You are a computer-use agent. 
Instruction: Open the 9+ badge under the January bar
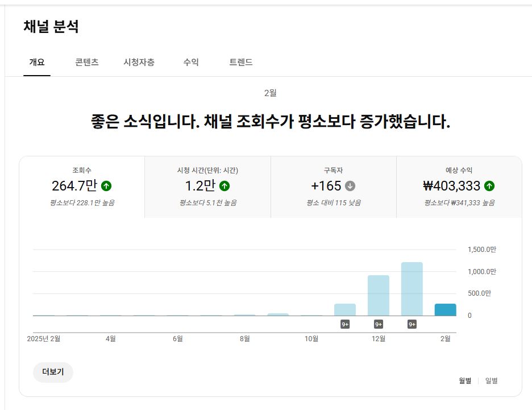point(412,324)
